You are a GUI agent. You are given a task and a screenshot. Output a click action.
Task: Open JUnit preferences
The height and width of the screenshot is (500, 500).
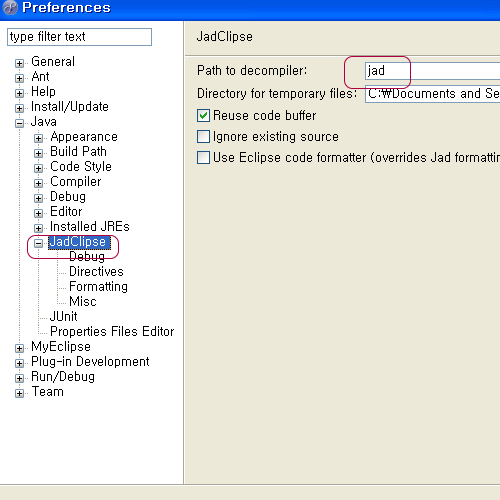coord(63,316)
